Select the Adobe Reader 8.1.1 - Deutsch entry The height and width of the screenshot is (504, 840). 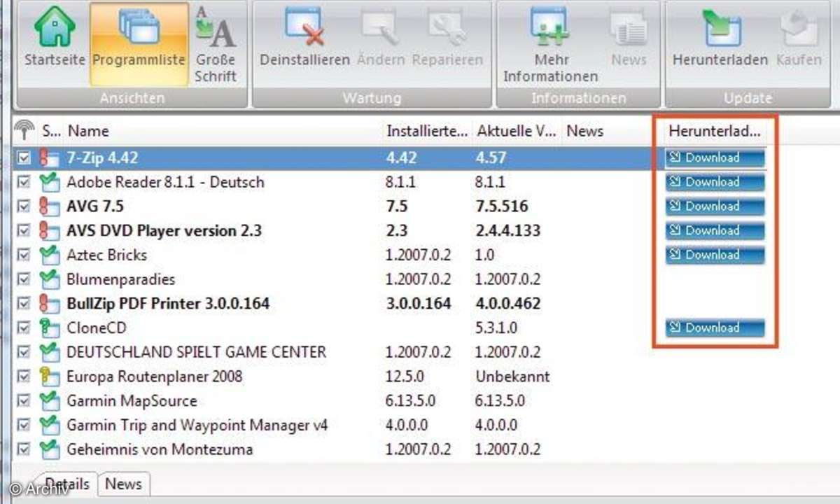[165, 183]
